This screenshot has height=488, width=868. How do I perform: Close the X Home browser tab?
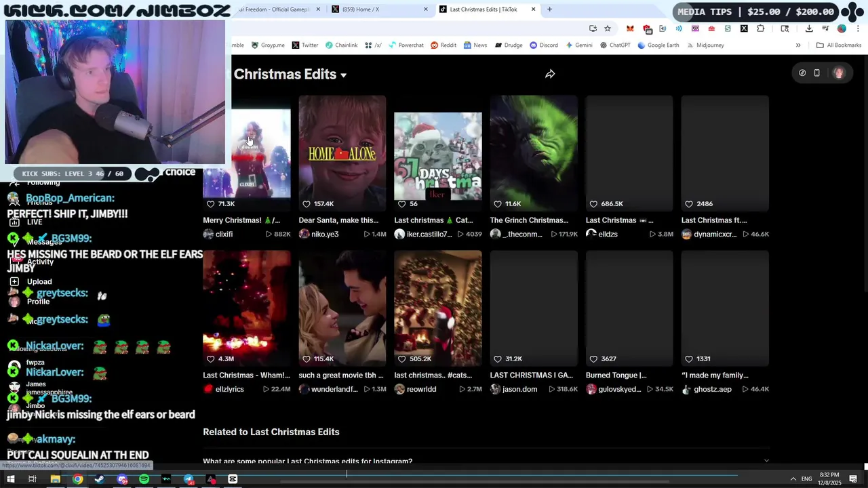point(426,9)
